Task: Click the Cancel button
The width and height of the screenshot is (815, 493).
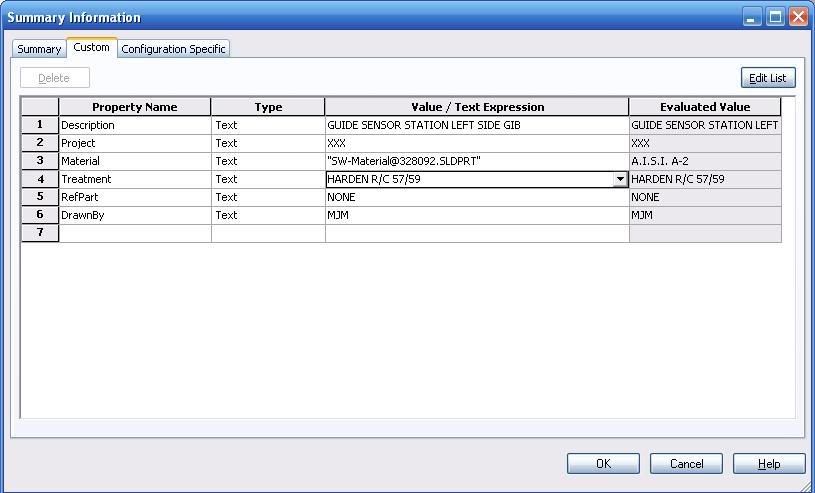Action: [686, 464]
